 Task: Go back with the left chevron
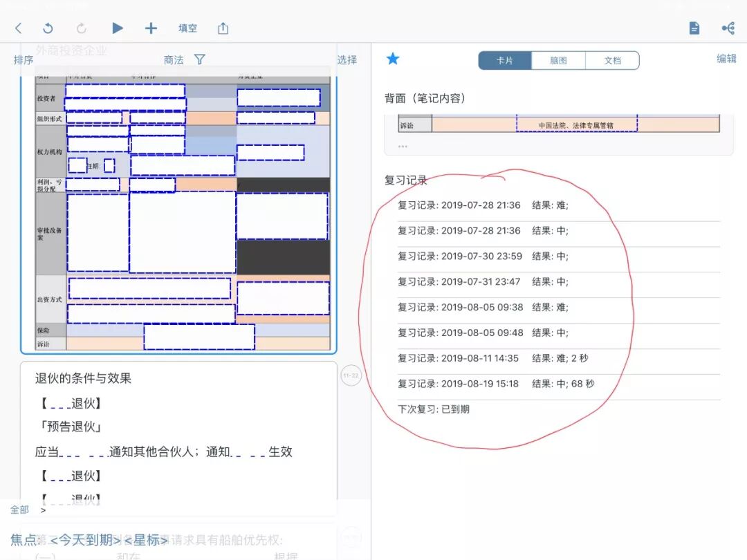coord(18,28)
